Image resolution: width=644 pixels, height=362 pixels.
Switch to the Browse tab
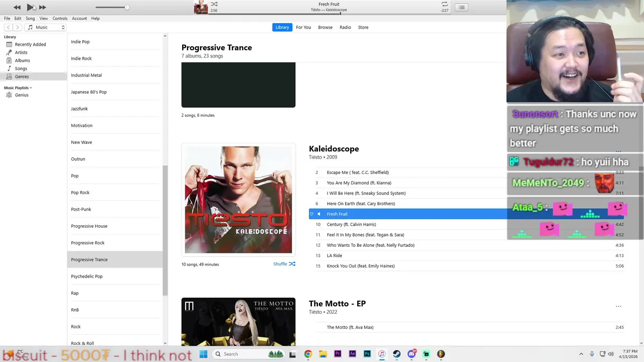coord(325,27)
